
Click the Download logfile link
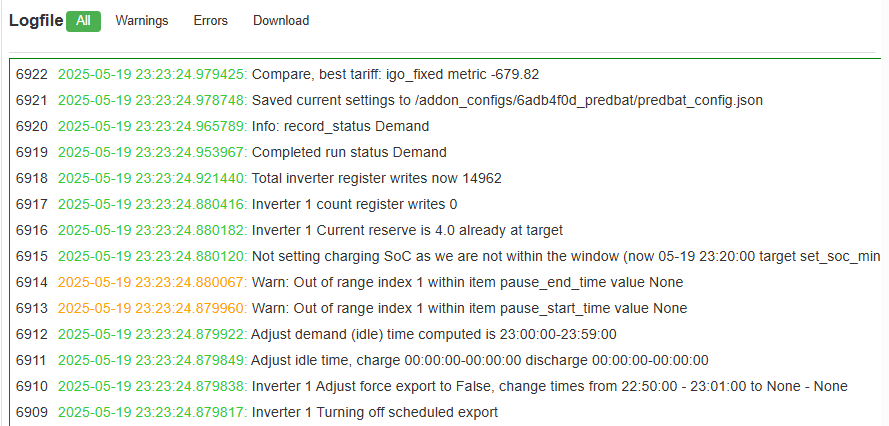tap(281, 21)
